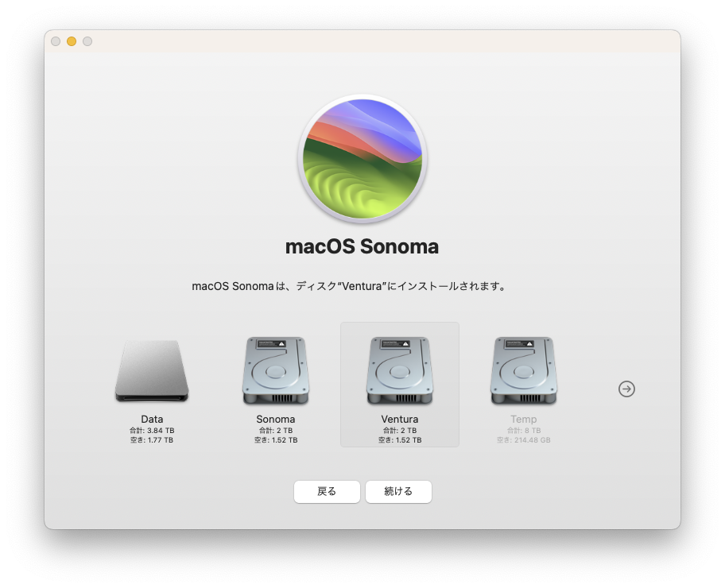The height and width of the screenshot is (588, 725).
Task: Click the install destination message mentioning Ventura
Action: coord(350,286)
